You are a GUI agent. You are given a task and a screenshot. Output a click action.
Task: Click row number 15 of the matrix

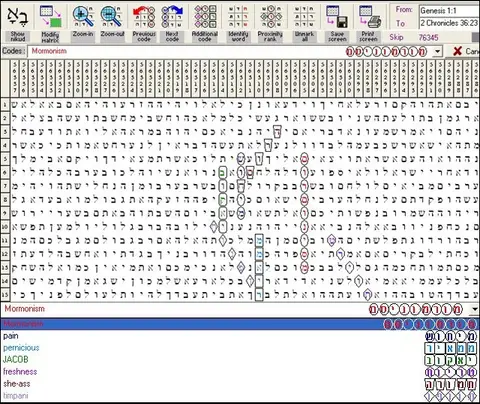[5, 294]
